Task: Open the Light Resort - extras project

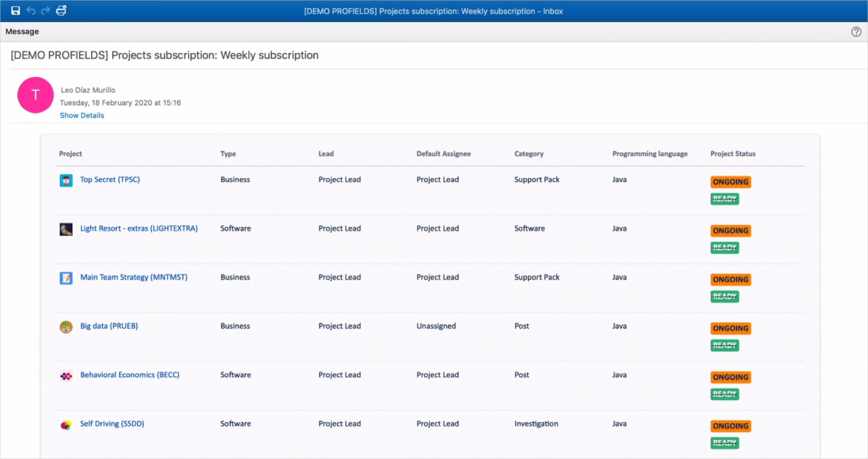Action: point(139,228)
